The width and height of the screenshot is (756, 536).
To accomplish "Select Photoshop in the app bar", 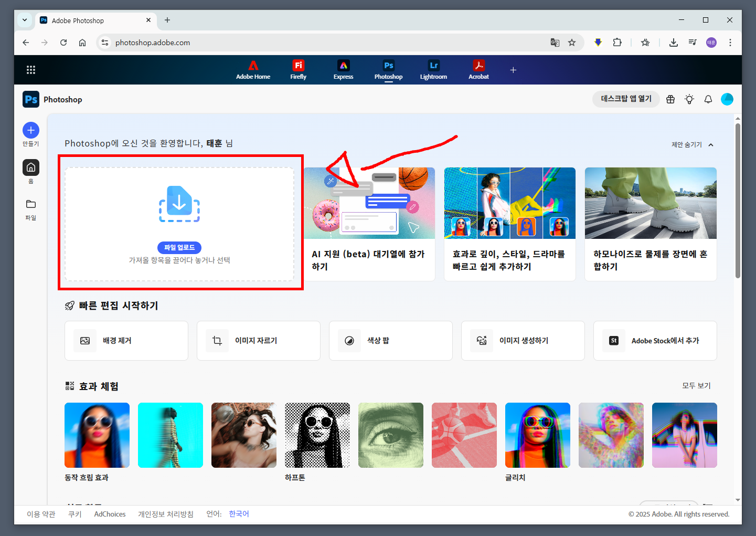I will tap(389, 70).
